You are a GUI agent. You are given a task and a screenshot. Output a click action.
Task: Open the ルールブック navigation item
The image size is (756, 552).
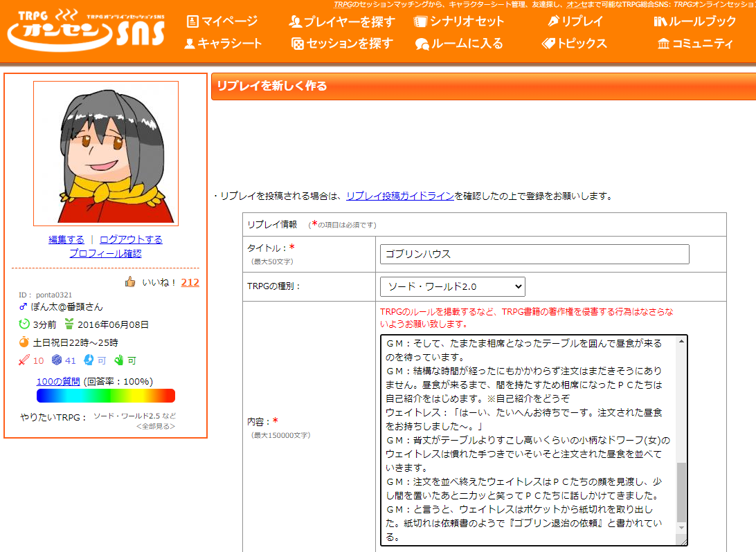(695, 21)
